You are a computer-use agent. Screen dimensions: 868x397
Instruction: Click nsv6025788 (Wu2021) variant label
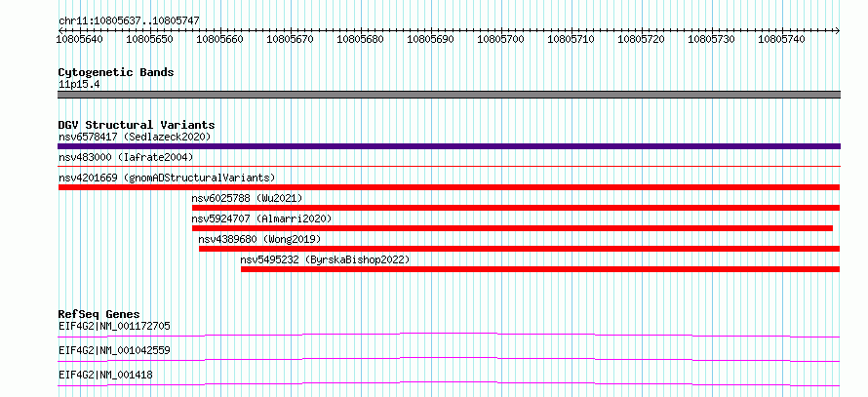(248, 198)
